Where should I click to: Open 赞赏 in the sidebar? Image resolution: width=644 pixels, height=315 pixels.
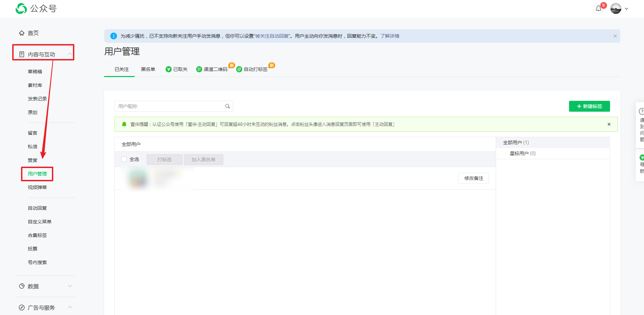coord(33,160)
